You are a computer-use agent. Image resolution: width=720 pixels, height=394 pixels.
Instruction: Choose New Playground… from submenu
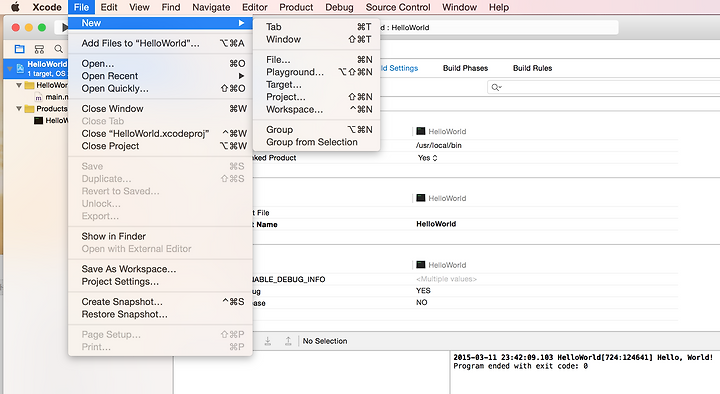(x=317, y=72)
